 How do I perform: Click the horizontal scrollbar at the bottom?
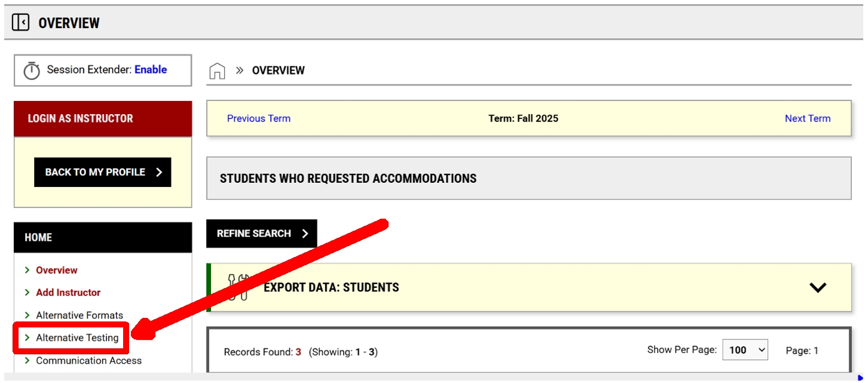click(x=418, y=377)
